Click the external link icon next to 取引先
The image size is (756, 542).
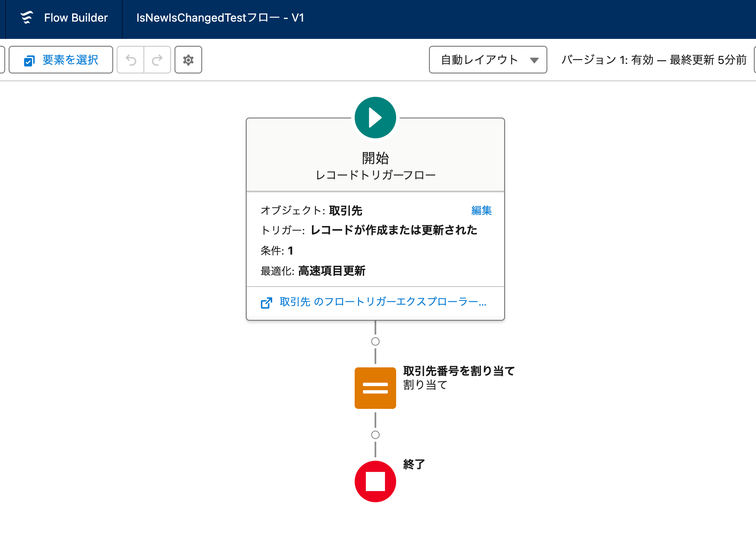267,303
